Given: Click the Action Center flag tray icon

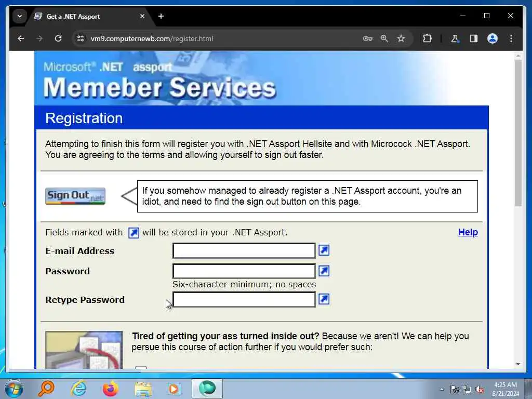Looking at the screenshot, I should 455,389.
